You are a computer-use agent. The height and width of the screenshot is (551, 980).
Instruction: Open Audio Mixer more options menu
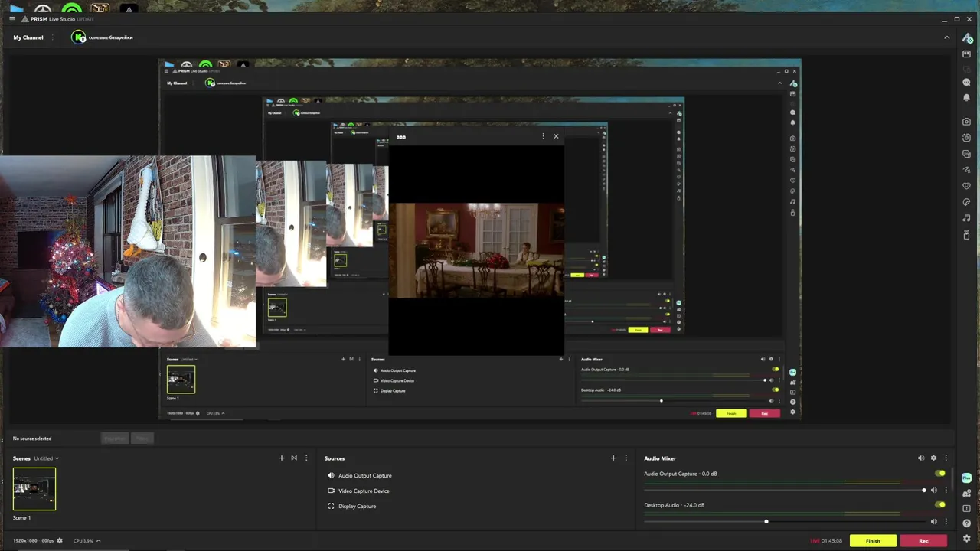click(x=946, y=458)
